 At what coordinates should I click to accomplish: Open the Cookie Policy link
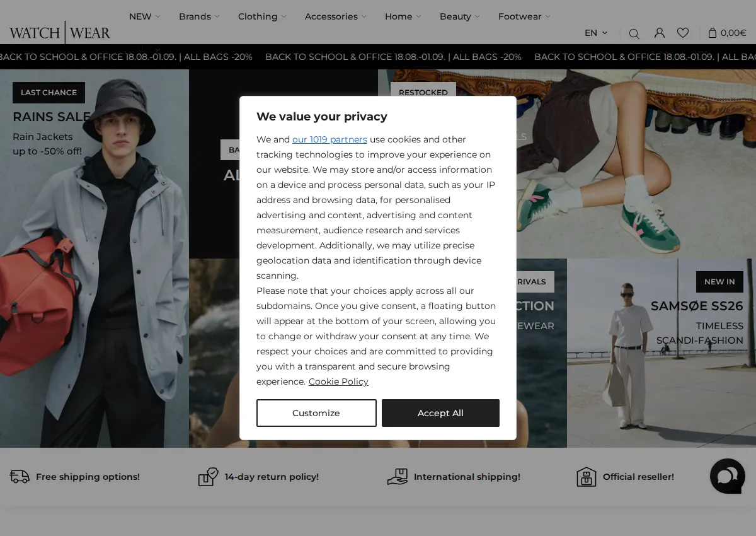point(338,382)
